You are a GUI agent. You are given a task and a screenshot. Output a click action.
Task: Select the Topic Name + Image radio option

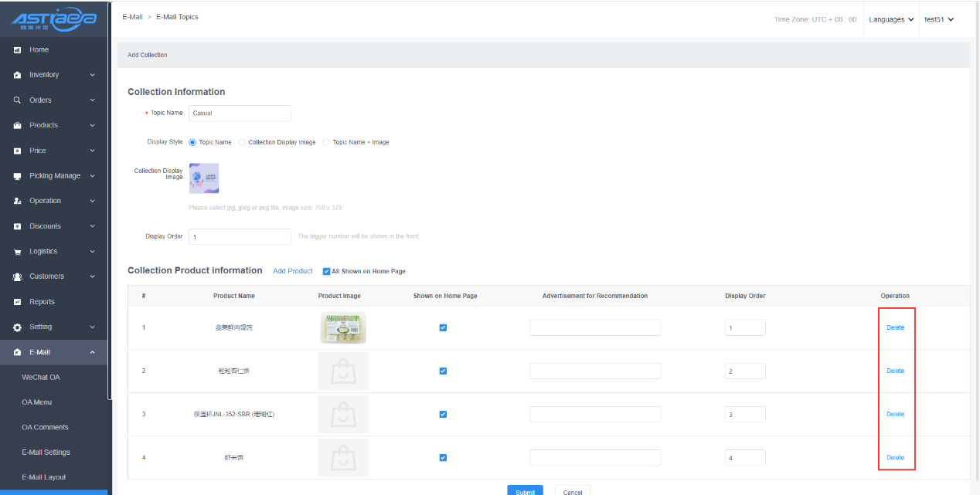pos(326,142)
